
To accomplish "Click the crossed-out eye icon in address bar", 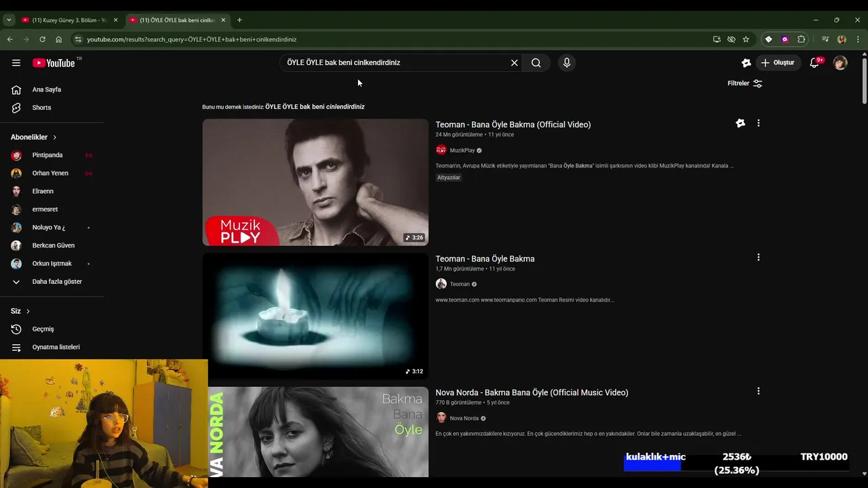I will [731, 39].
